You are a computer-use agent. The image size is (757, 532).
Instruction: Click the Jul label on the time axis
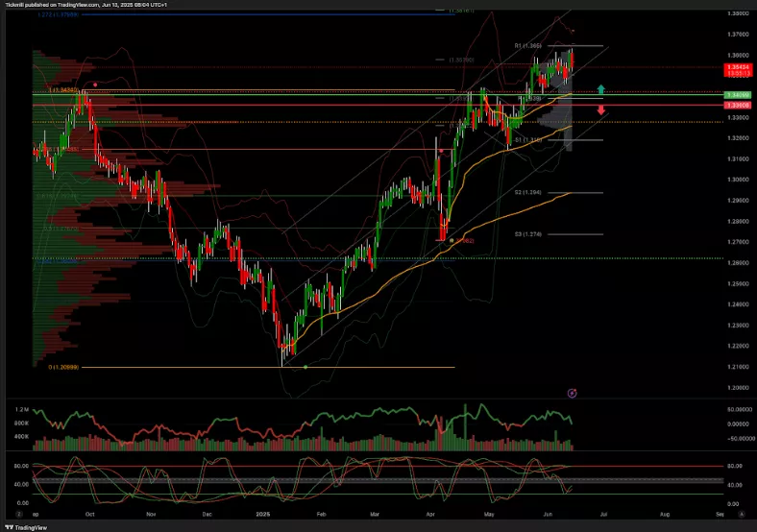(602, 515)
